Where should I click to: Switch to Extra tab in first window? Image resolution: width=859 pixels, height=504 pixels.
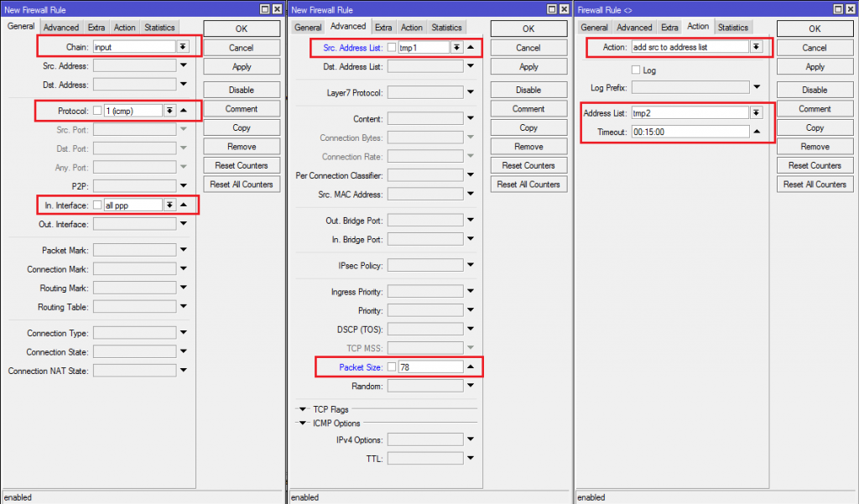[96, 28]
